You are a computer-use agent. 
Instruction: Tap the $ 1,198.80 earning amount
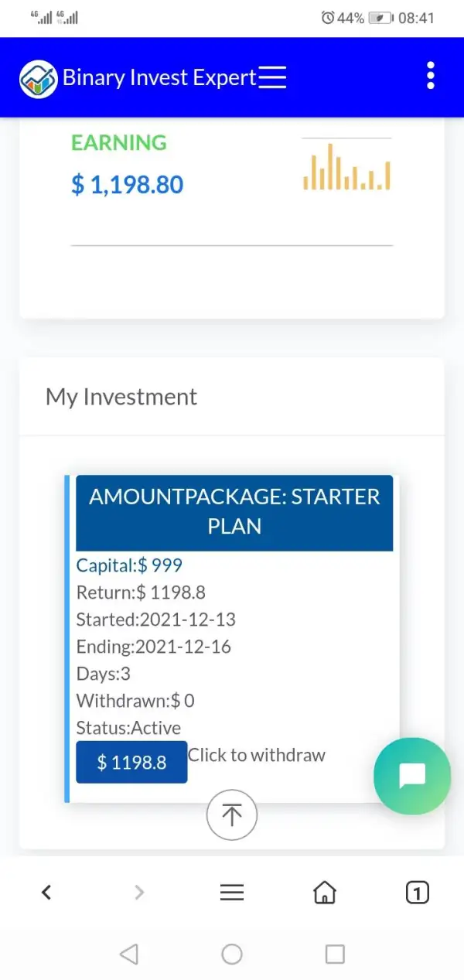(128, 185)
